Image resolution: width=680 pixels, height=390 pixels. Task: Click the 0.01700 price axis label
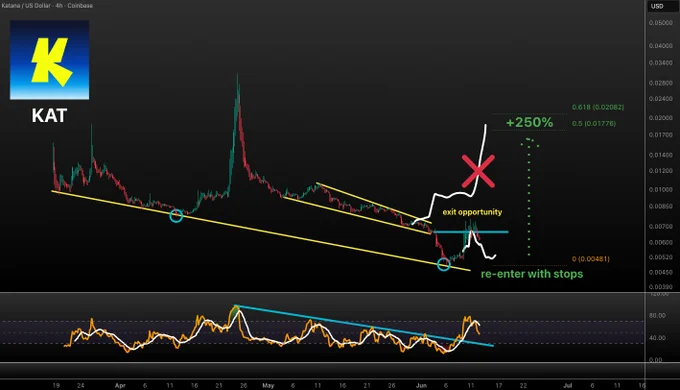pyautogui.click(x=660, y=135)
